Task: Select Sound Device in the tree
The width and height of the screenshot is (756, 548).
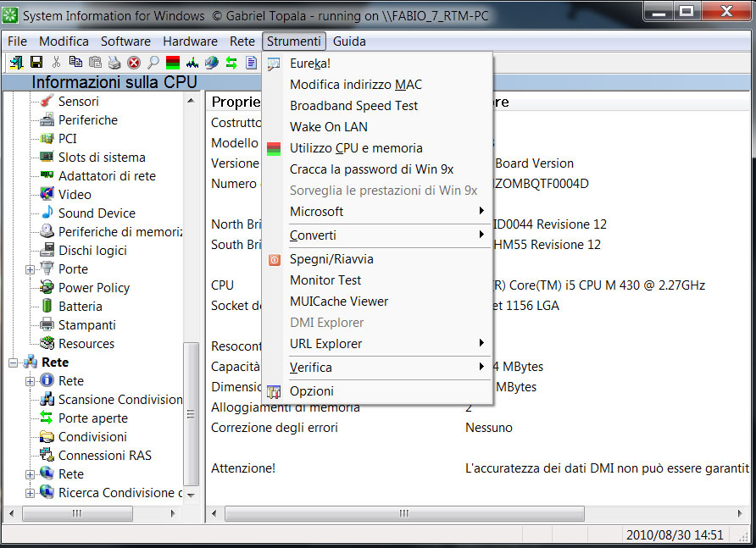Action: (97, 213)
